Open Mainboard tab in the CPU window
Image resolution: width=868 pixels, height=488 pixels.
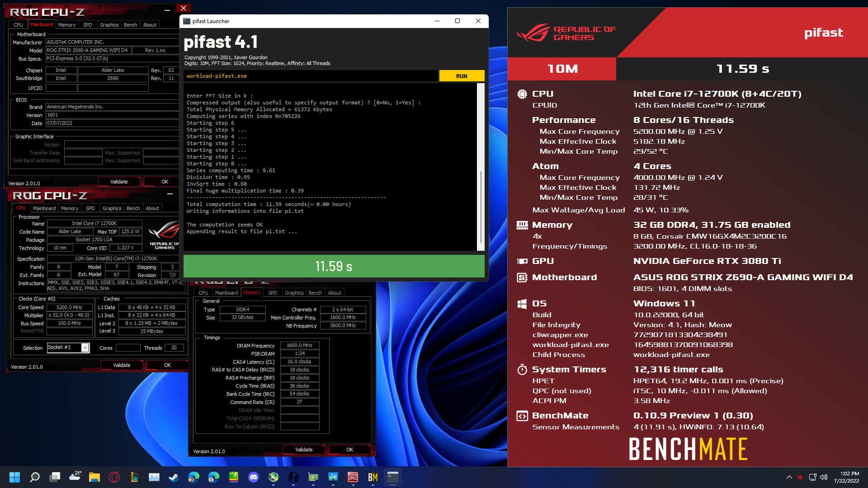point(44,208)
